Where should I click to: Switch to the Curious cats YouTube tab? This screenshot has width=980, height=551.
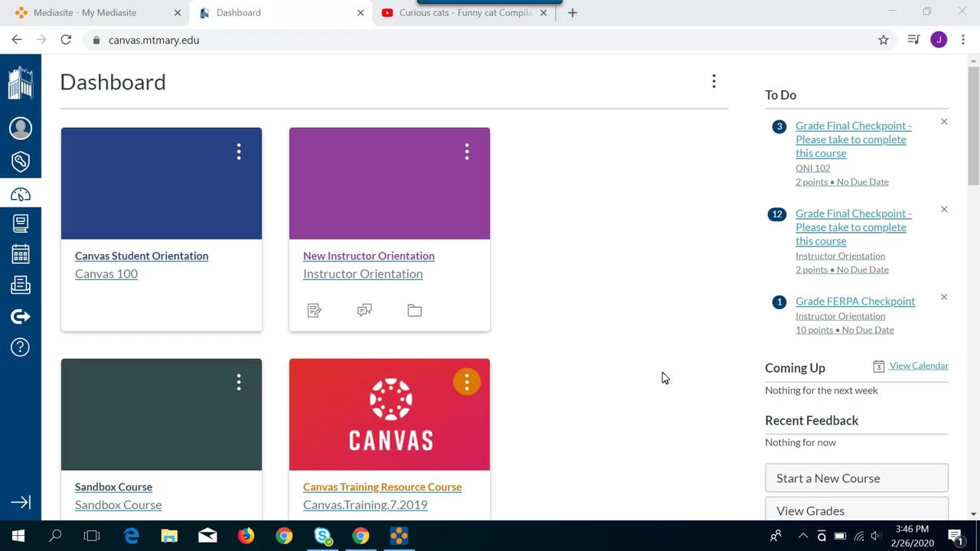459,12
